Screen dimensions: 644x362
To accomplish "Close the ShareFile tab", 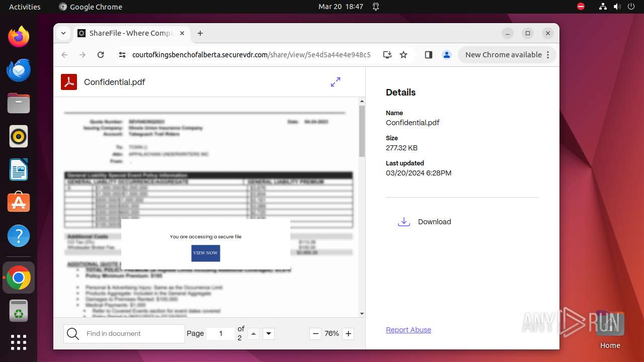I will coord(182,33).
